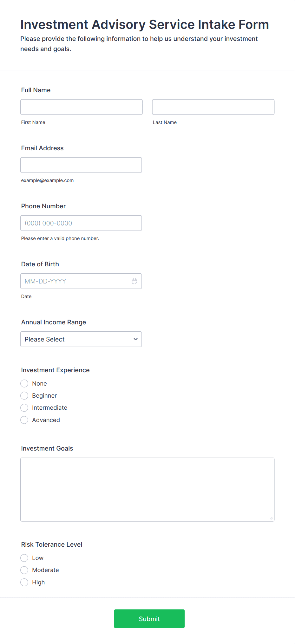Select Low risk tolerance level

24,558
